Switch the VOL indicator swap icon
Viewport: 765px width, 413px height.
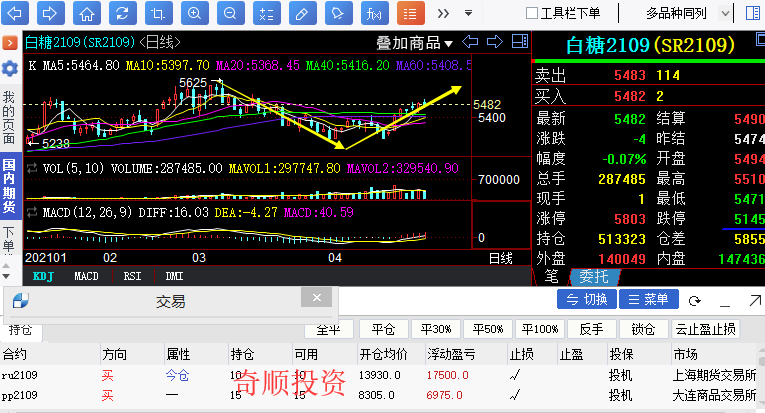click(32, 169)
